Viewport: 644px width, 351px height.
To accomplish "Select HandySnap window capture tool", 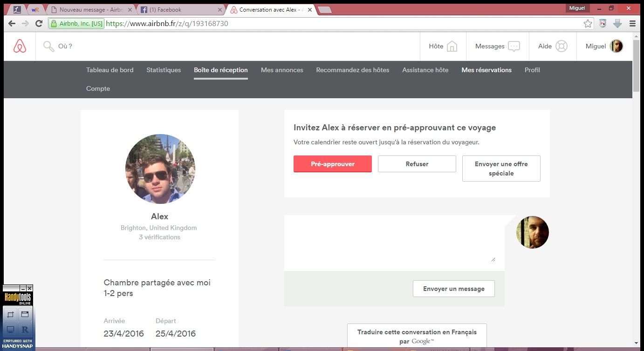I will pyautogui.click(x=25, y=315).
